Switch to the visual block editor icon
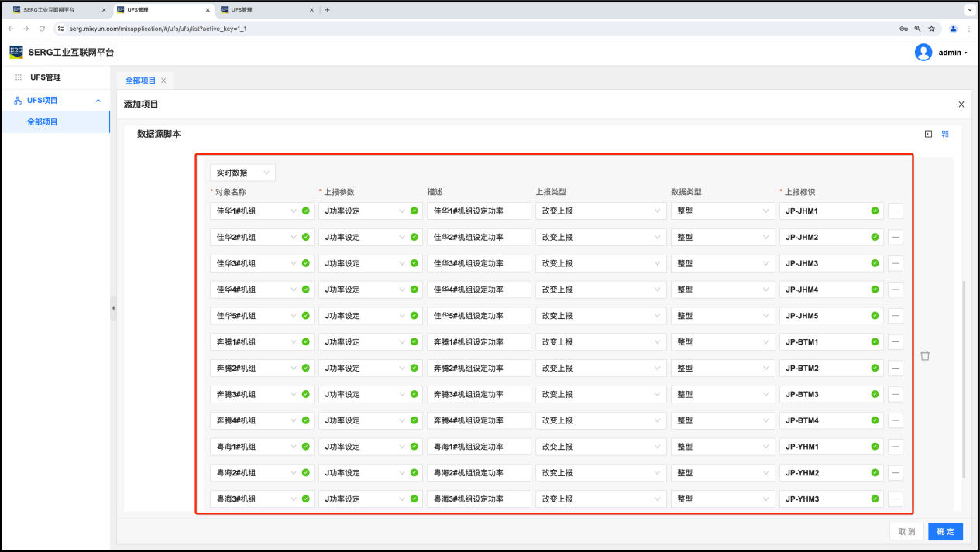Viewport: 980px width, 552px height. point(945,134)
